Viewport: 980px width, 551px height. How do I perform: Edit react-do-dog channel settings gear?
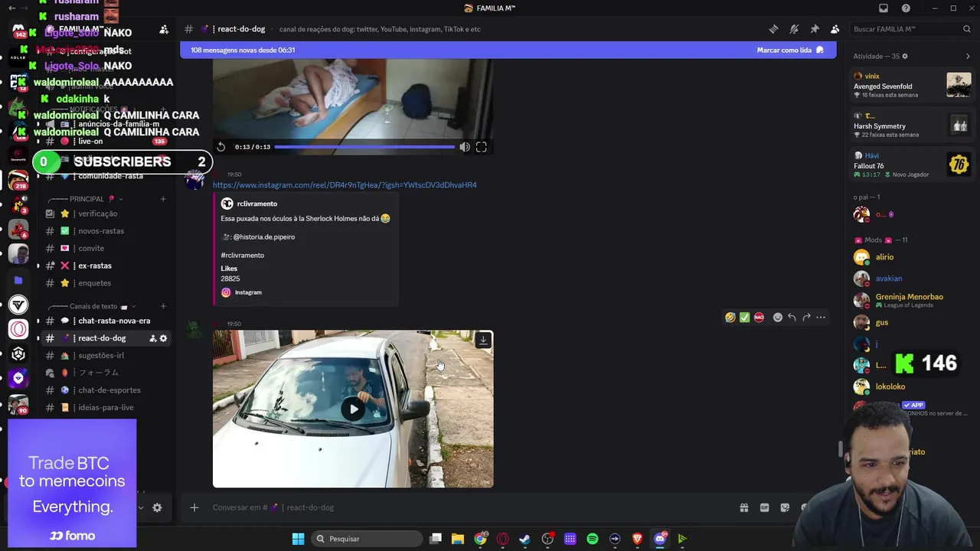click(x=163, y=338)
